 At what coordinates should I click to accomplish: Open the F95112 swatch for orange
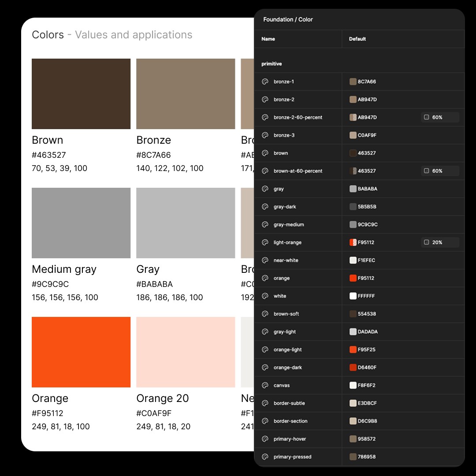tap(353, 278)
